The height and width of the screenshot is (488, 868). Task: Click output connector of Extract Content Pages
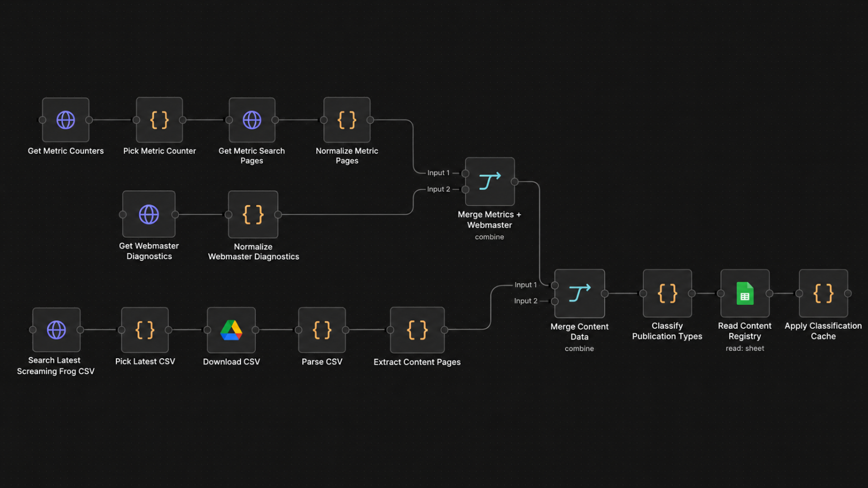[x=445, y=330]
